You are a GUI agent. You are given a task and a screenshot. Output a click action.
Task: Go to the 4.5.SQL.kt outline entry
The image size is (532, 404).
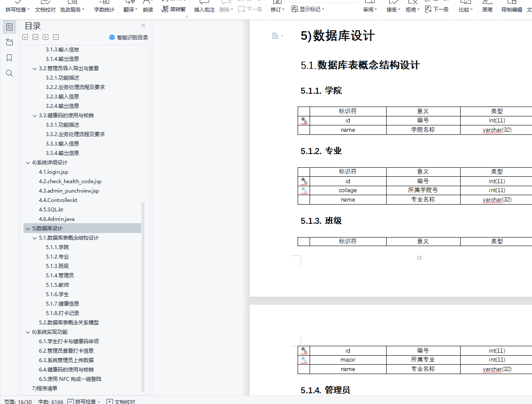click(51, 210)
